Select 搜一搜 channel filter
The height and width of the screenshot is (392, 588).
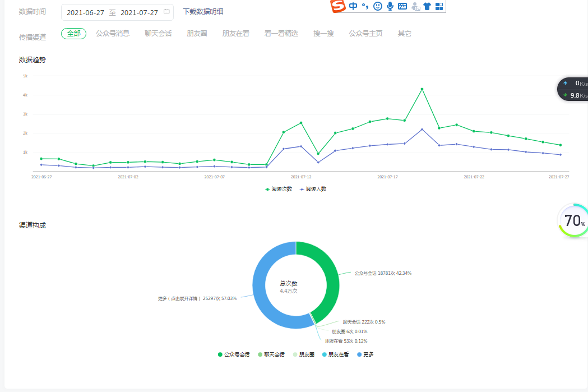click(x=323, y=34)
